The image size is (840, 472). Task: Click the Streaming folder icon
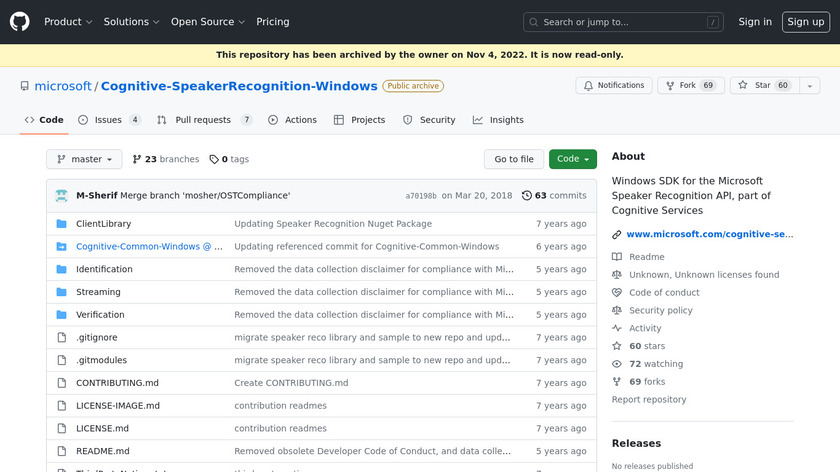pyautogui.click(x=61, y=292)
